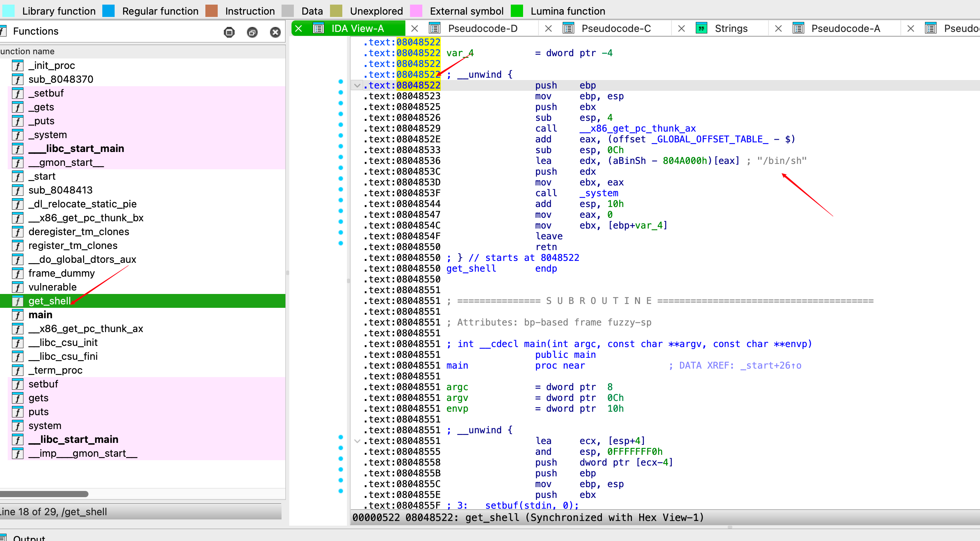Close the Functions panel
Screen dimensions: 980x541
[x=275, y=32]
